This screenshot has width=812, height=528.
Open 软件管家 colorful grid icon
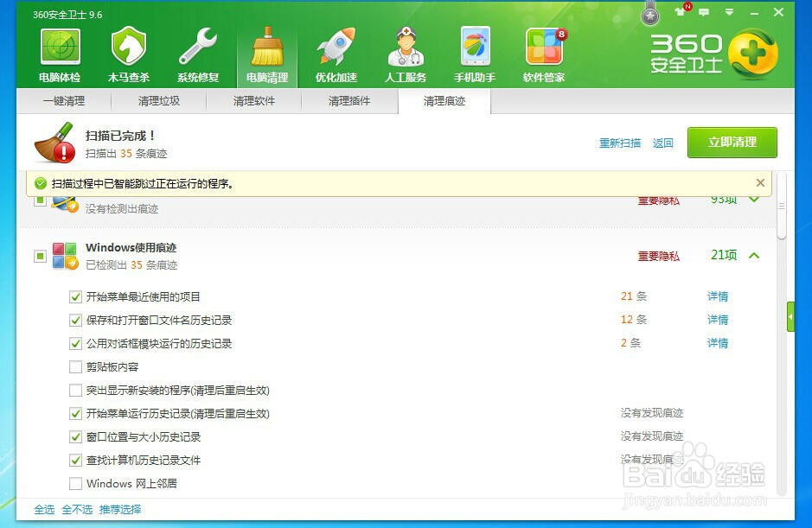coord(544,47)
